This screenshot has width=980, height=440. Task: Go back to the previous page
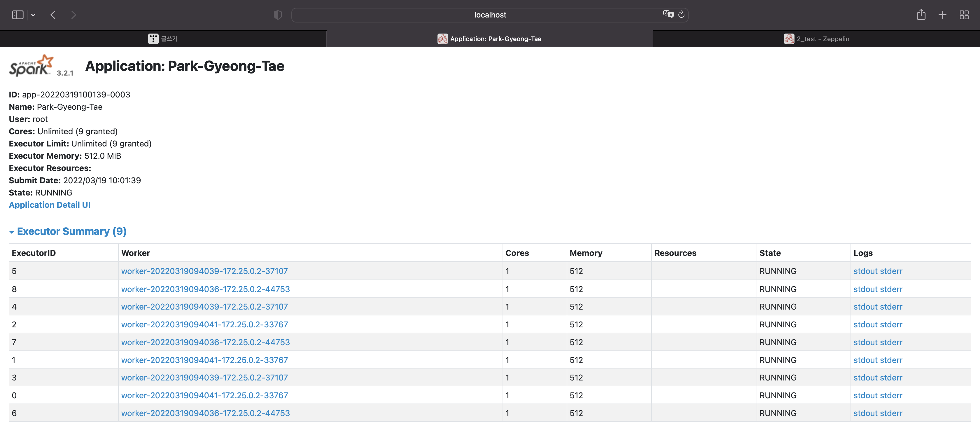tap(53, 15)
